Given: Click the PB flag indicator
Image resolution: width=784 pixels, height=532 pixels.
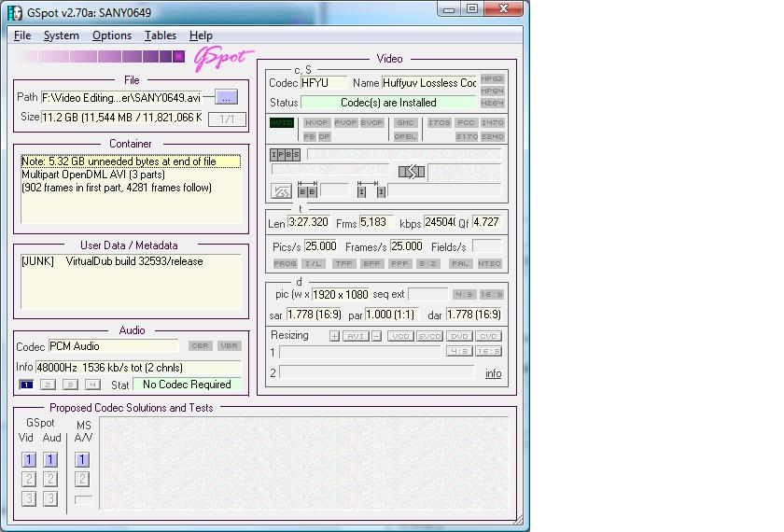Looking at the screenshot, I should 310,136.
